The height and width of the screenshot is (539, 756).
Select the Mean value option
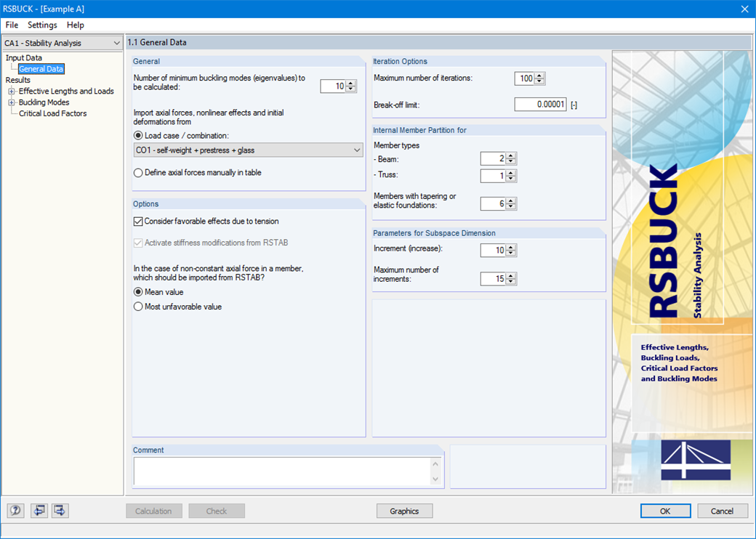tap(138, 292)
